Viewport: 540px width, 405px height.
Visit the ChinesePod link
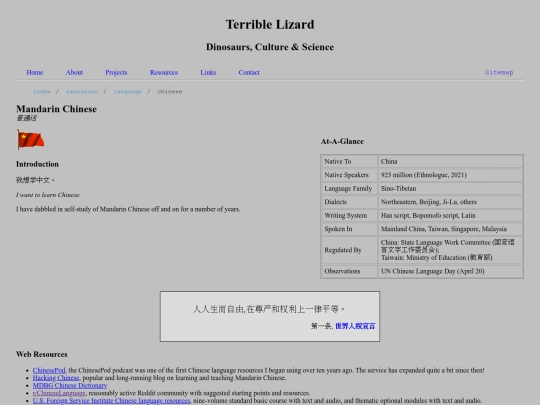click(x=49, y=370)
